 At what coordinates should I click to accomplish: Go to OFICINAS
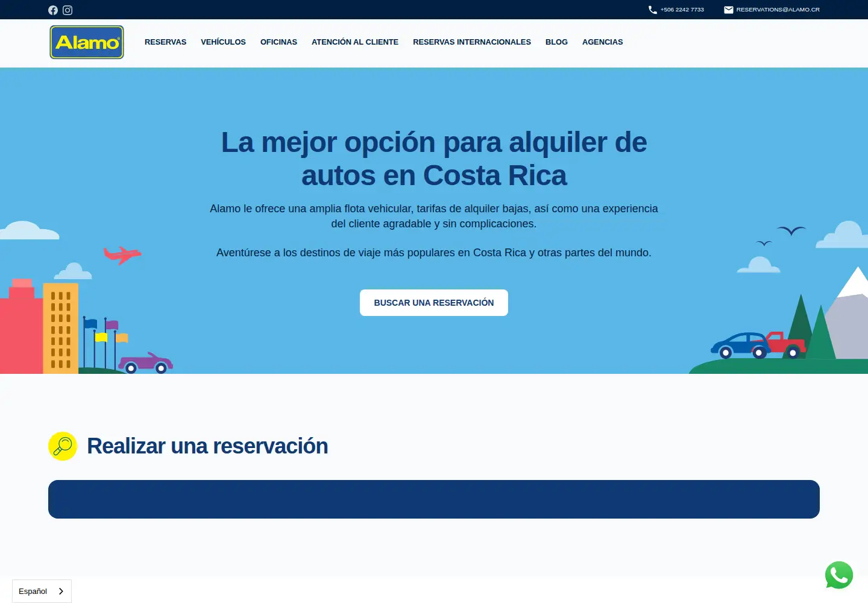pos(278,42)
